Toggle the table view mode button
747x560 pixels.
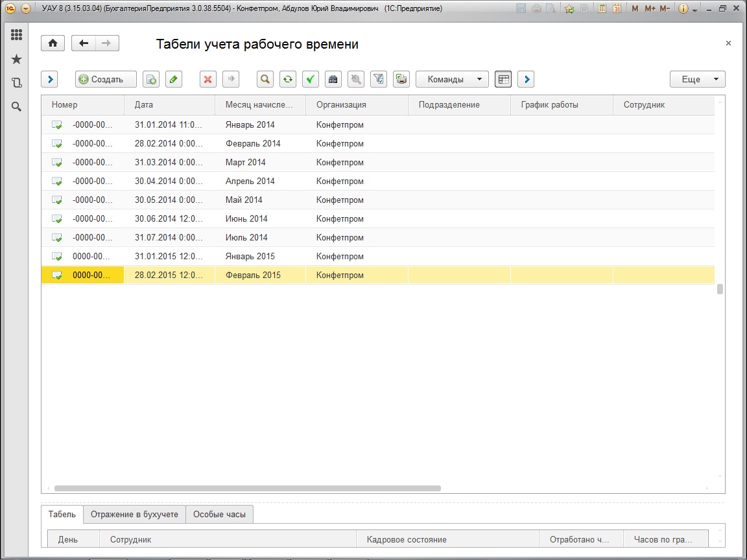pyautogui.click(x=503, y=79)
